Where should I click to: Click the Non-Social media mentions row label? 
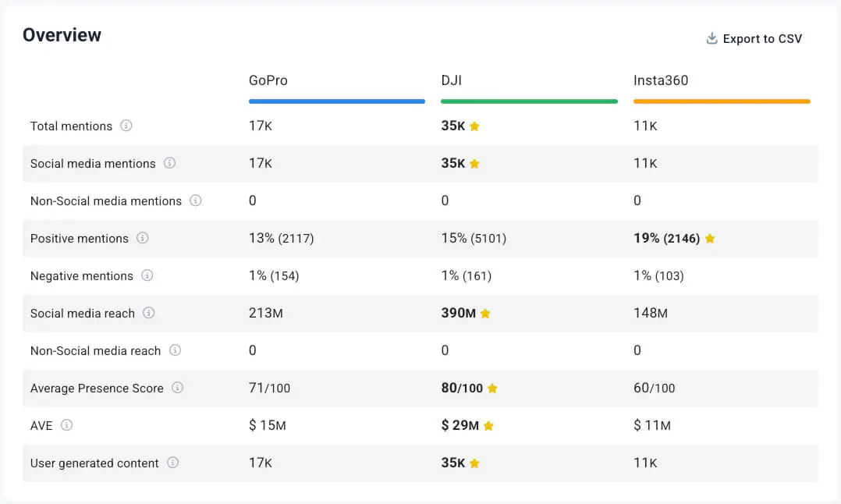(106, 201)
